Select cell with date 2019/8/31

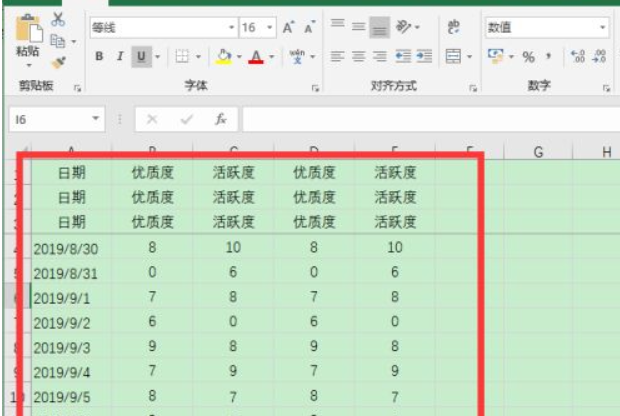(71, 273)
